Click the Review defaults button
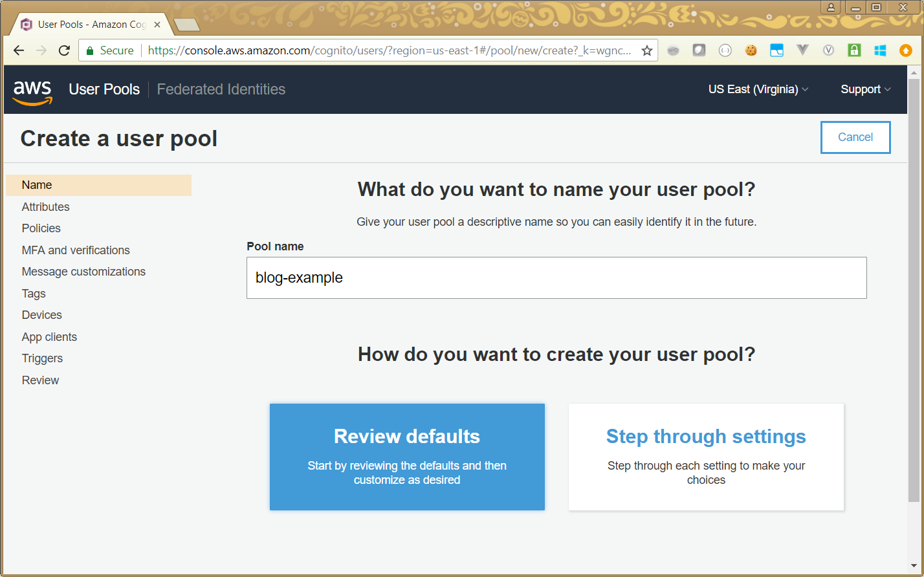Screen dimensions: 924x577 407,457
